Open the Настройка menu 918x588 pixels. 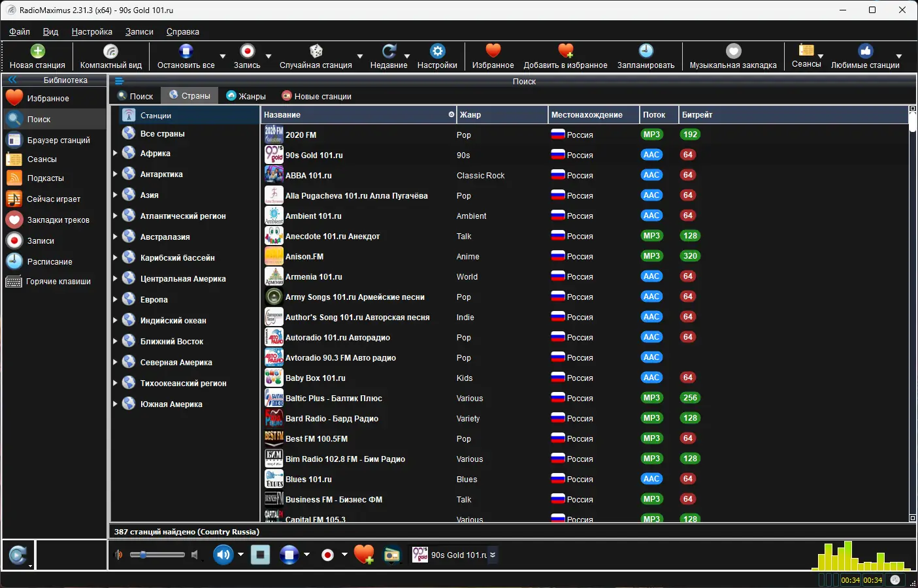click(x=91, y=31)
